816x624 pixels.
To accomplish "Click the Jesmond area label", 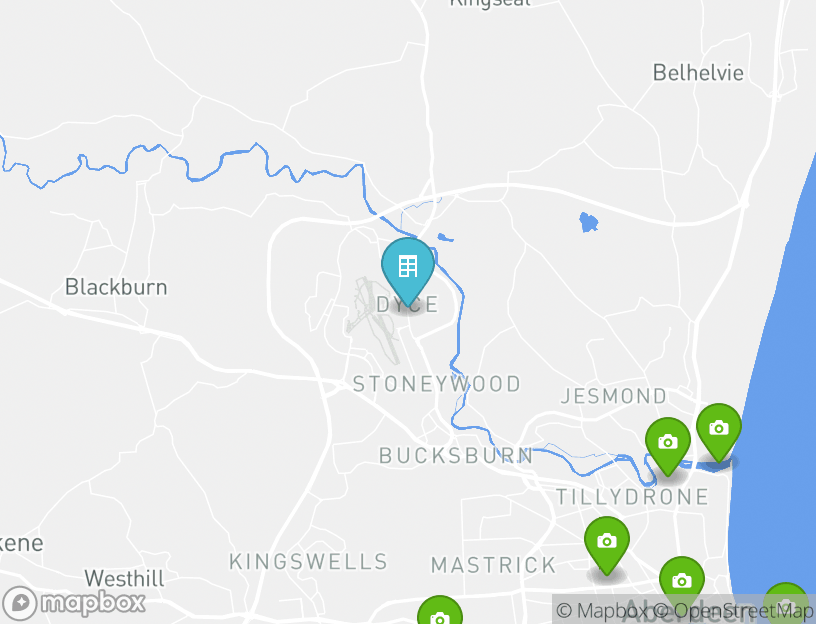I will coord(614,396).
